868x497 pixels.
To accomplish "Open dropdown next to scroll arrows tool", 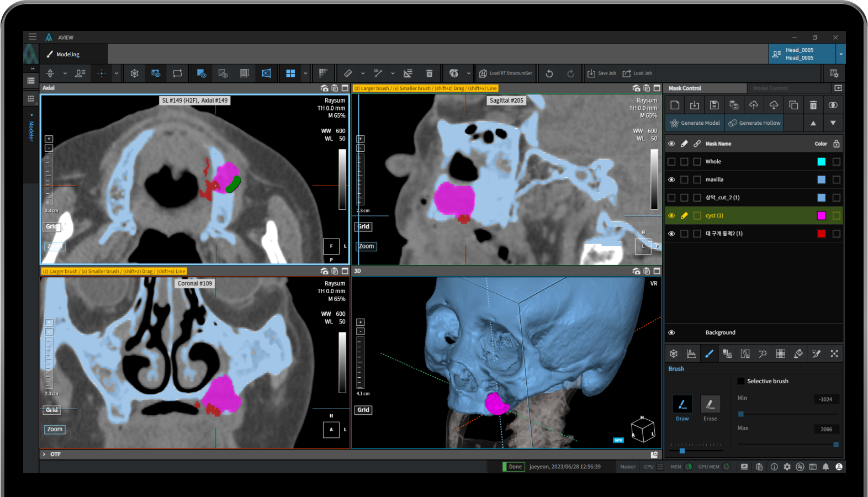I will point(65,73).
